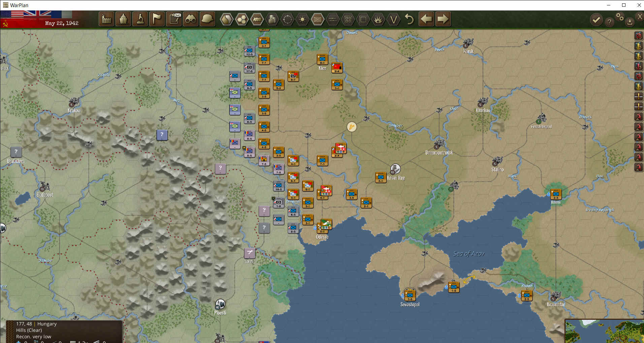Click the Soviet hammer and sickle flag
The width and height of the screenshot is (644, 343).
(5, 23)
